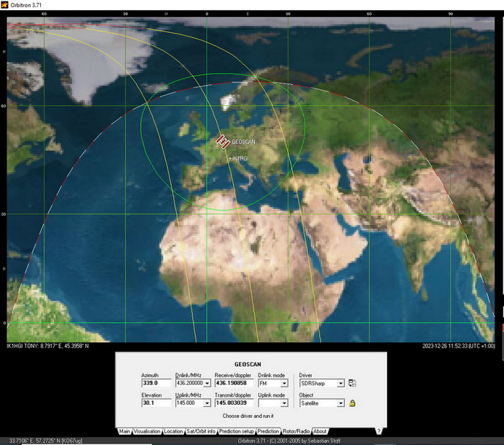Screen dimensions: 504x445
Task: Click the GEOSCAN panel heading
Action: click(x=248, y=365)
